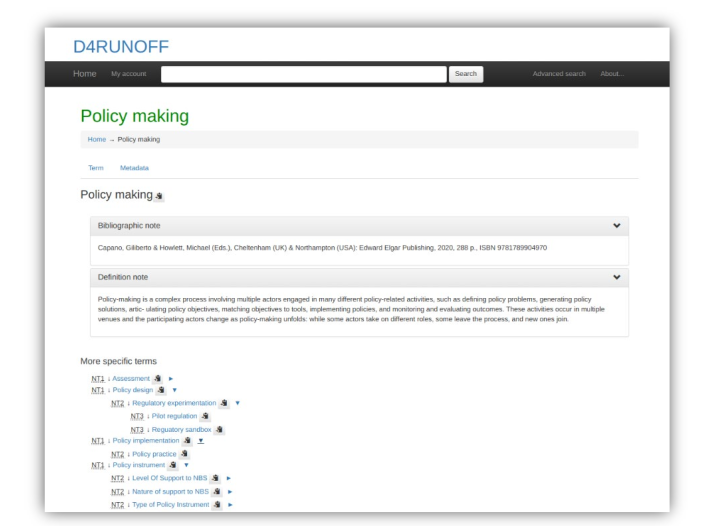Click copy icon beside Reguatory sandbox
The image size is (702, 526).
pyautogui.click(x=219, y=429)
